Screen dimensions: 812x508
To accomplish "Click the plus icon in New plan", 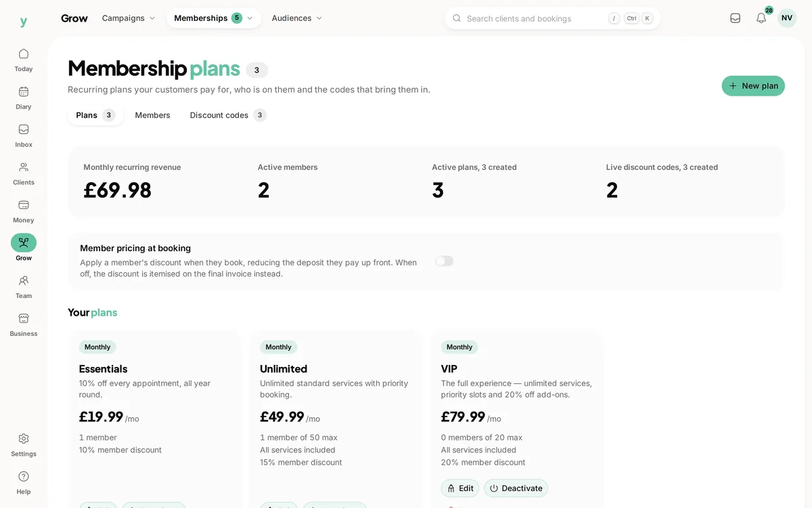I will pyautogui.click(x=733, y=86).
